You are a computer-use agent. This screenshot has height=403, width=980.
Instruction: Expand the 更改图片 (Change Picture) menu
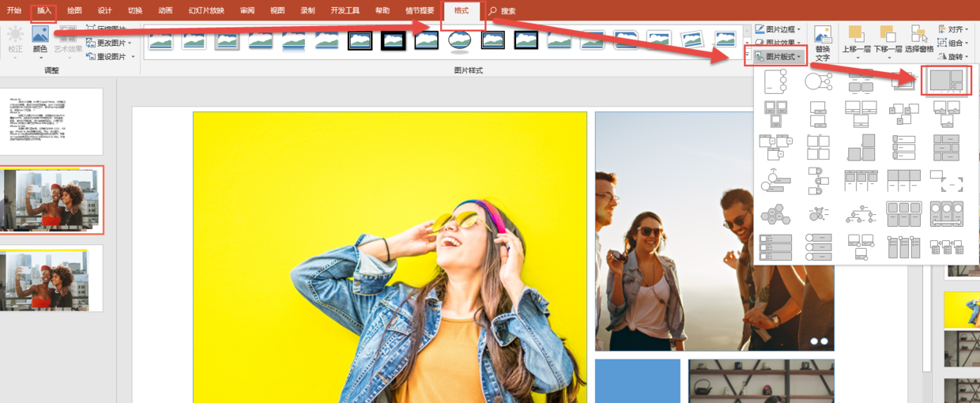111,43
